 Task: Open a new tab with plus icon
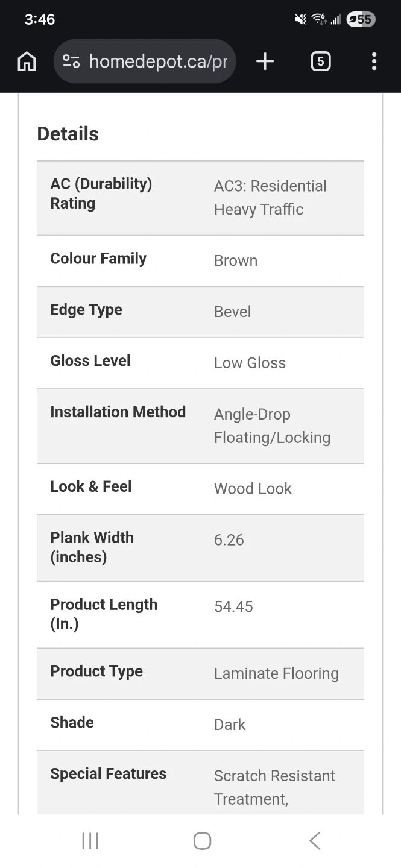[x=265, y=61]
